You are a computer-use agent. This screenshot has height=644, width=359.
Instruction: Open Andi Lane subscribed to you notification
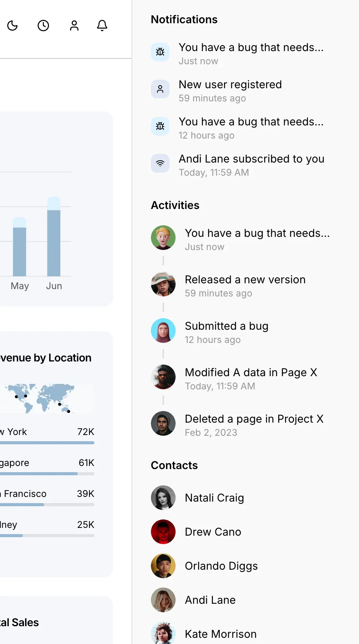[x=251, y=159]
